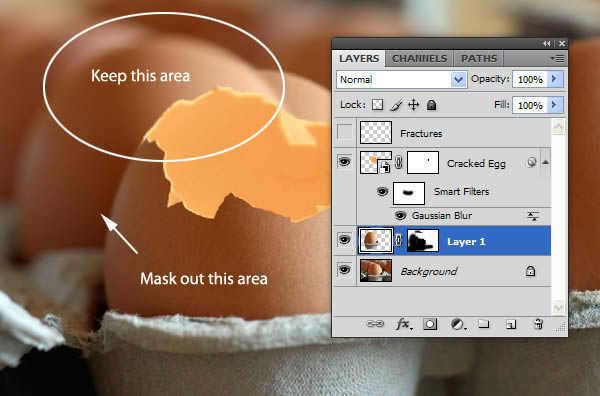Open the Opacity slider arrow
This screenshot has height=396, width=600.
tap(555, 80)
